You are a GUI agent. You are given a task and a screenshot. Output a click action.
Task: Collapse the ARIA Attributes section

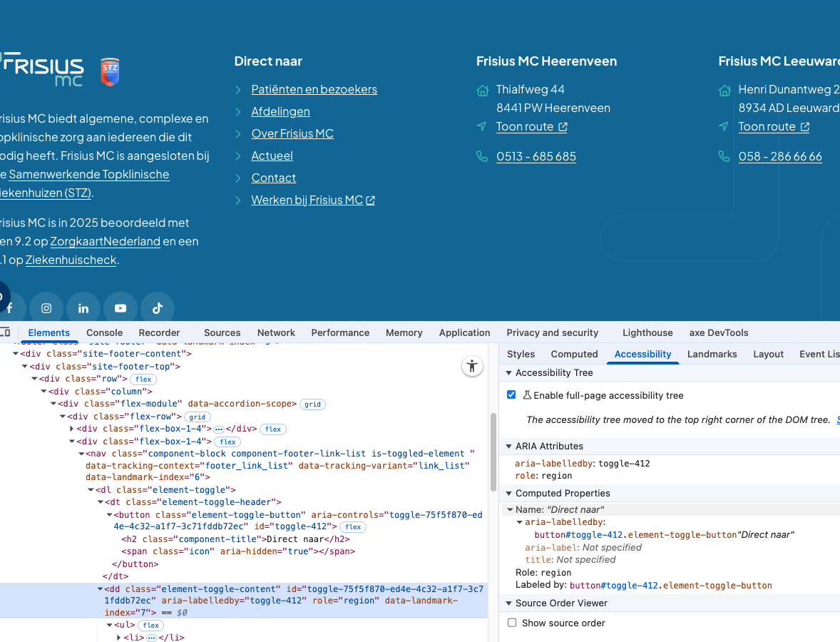click(509, 446)
